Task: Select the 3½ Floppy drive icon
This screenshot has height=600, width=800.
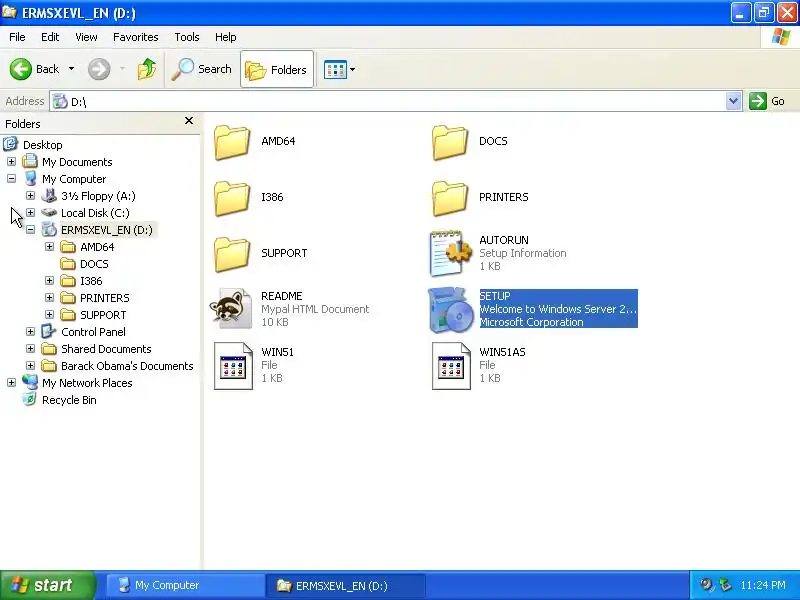Action: (x=49, y=195)
